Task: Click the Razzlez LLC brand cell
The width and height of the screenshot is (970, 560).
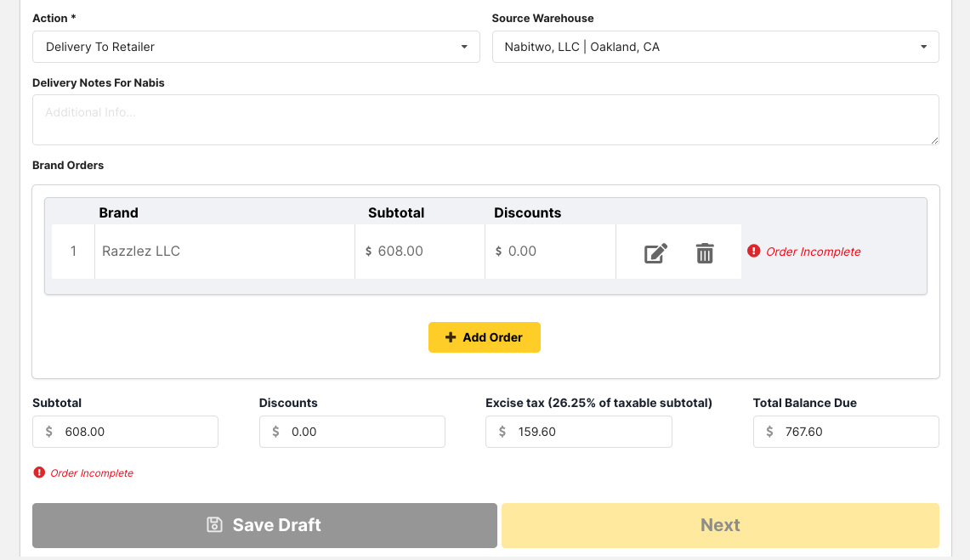Action: point(224,252)
